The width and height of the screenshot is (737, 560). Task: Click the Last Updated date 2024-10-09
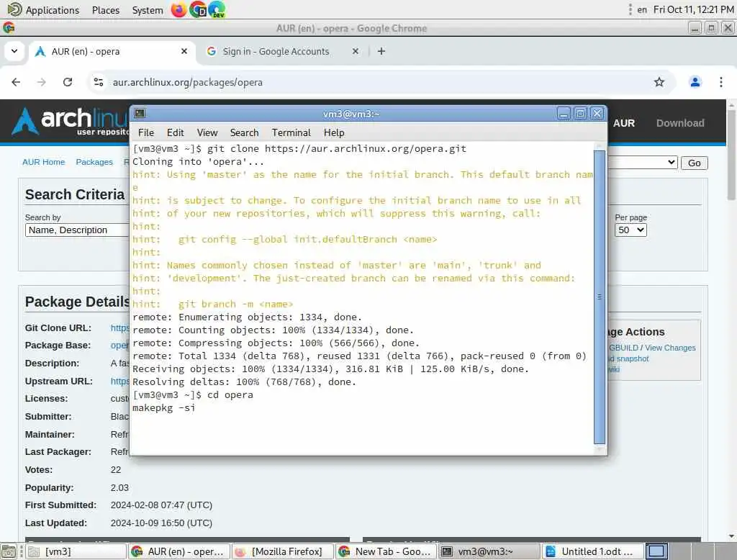coord(161,523)
